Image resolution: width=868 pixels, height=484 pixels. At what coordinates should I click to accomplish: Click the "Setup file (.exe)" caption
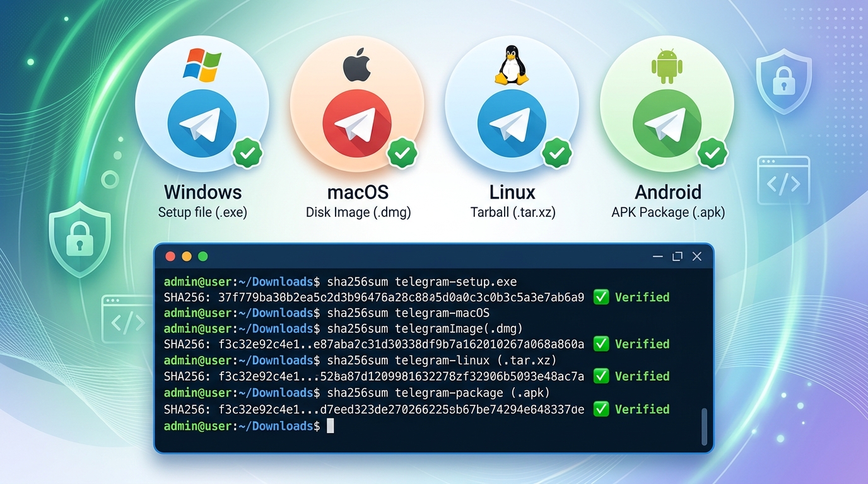[202, 212]
